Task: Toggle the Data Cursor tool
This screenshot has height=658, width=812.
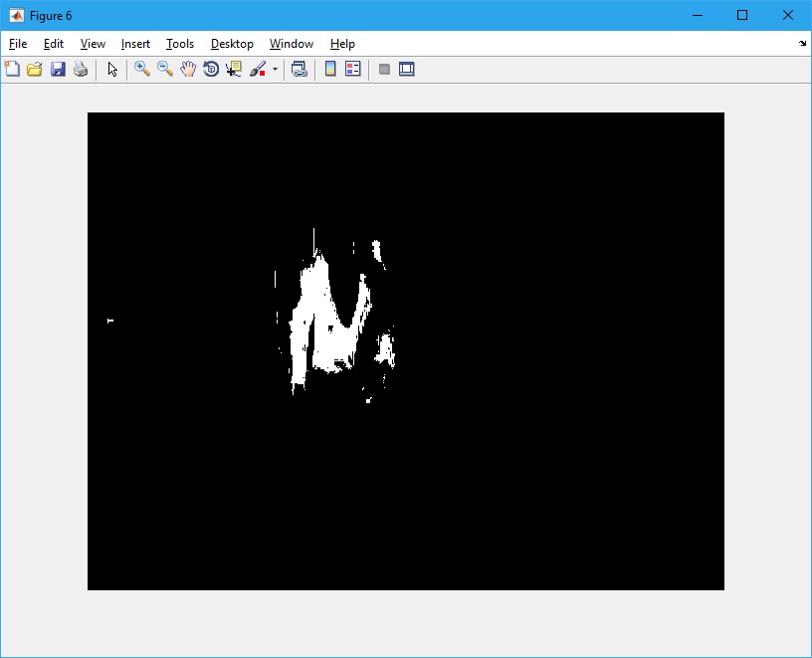Action: point(234,70)
